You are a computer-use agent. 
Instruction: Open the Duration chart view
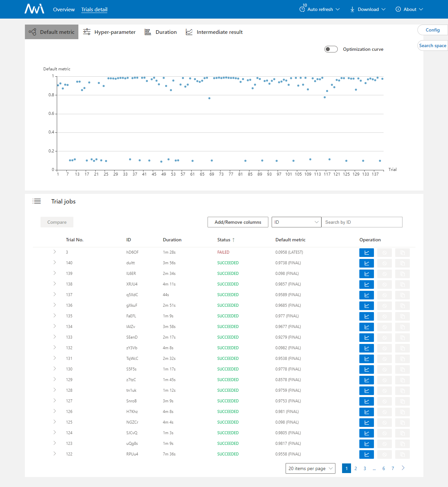148,32
